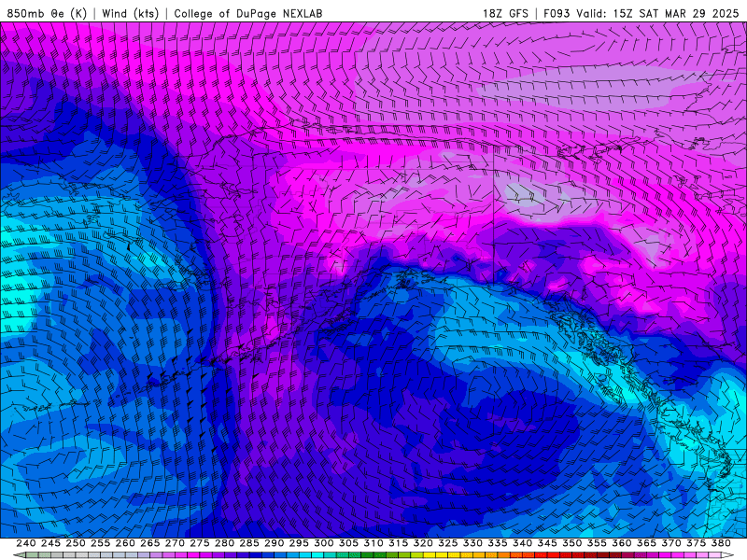747x560 pixels.
Task: Click the 270 value on the color scale
Action: click(x=175, y=543)
